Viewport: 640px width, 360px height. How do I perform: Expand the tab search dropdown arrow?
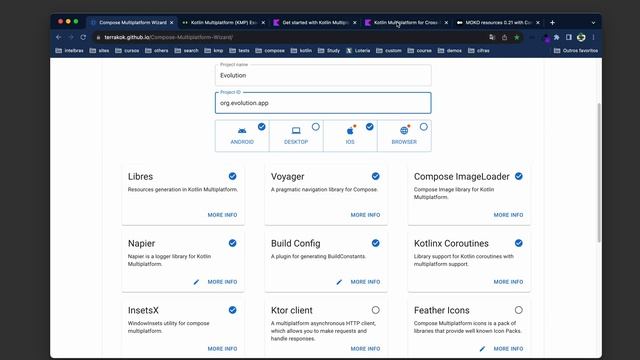pyautogui.click(x=593, y=23)
